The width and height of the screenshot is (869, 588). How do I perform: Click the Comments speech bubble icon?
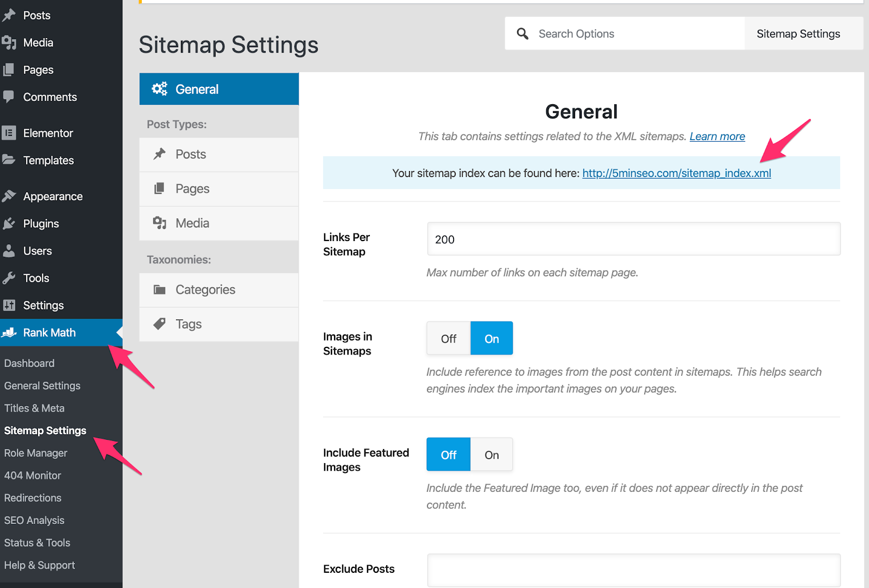coord(9,97)
